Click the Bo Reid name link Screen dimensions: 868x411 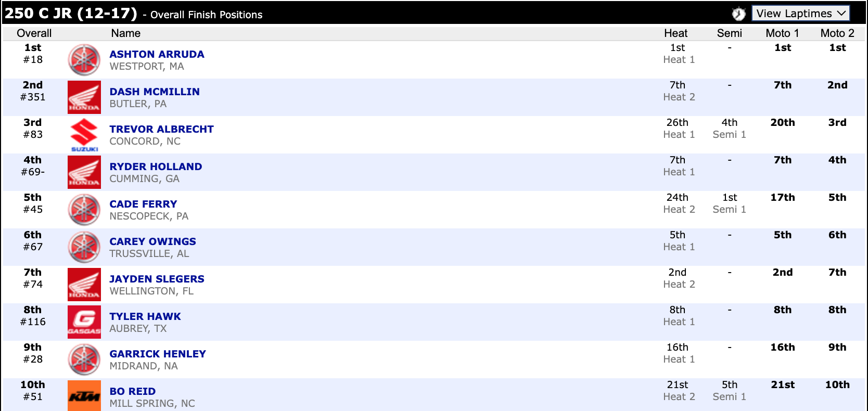coord(132,391)
